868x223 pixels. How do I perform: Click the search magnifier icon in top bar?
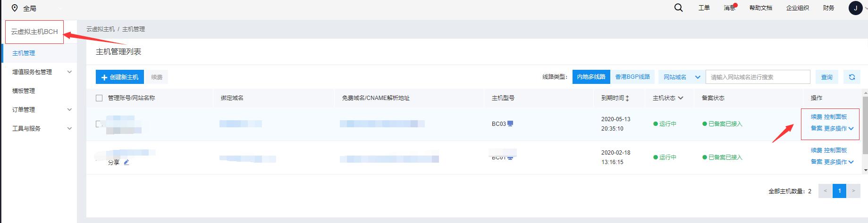click(678, 8)
